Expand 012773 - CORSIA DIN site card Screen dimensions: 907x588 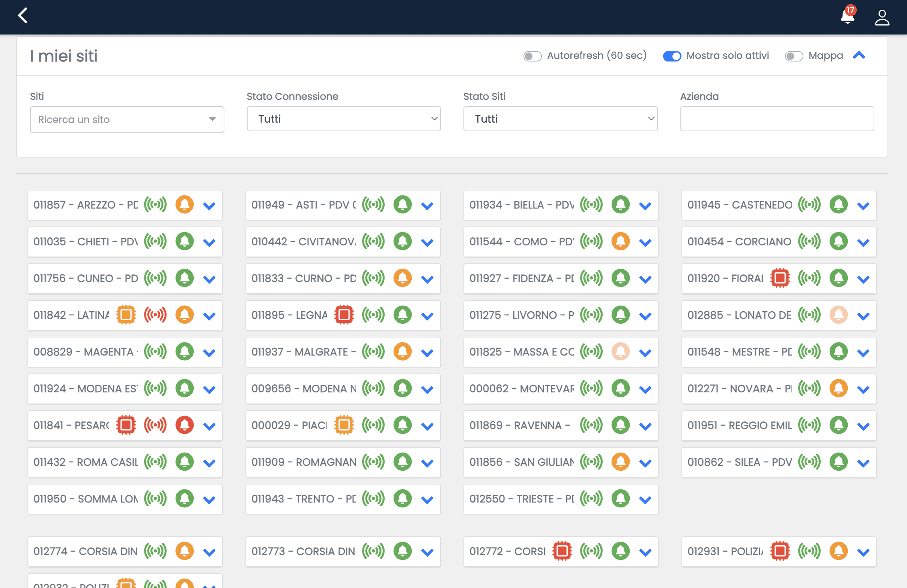(427, 552)
